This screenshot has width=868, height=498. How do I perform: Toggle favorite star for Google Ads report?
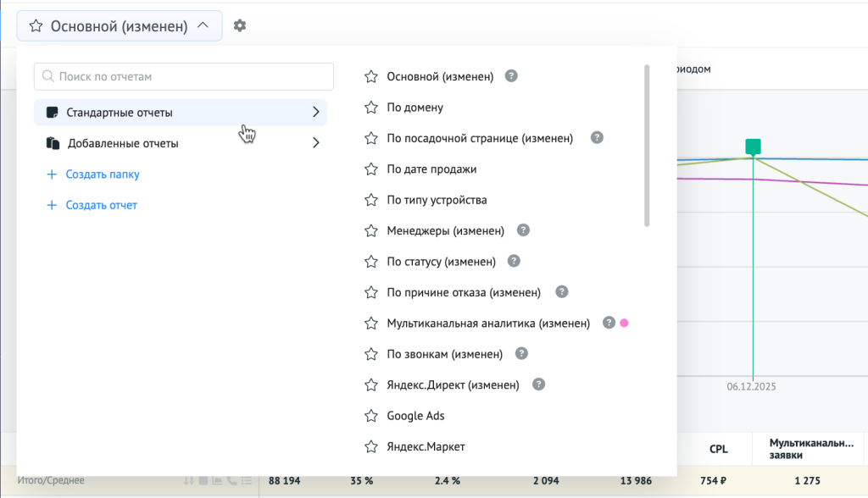(x=370, y=416)
